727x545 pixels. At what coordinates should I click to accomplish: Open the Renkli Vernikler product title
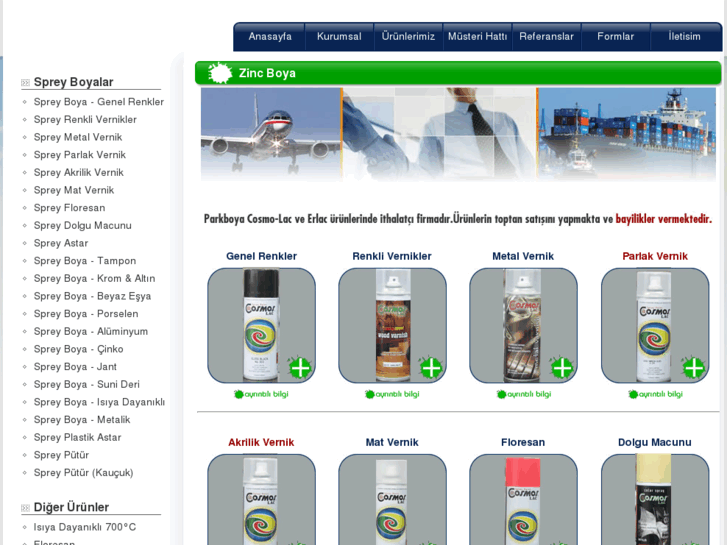[x=392, y=256]
